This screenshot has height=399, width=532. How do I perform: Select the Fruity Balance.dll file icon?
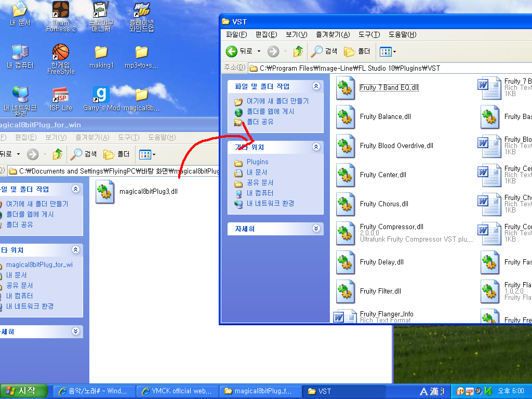pos(345,117)
